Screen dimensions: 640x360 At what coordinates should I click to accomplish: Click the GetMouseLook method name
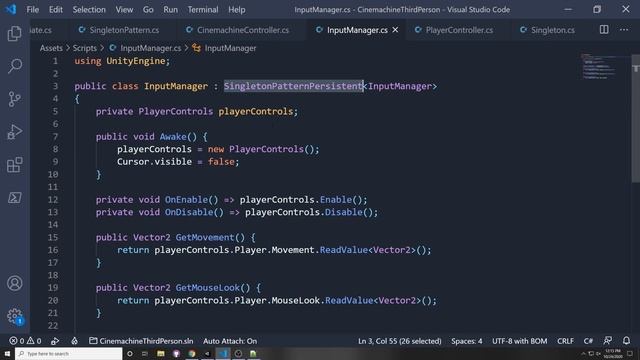click(x=208, y=288)
